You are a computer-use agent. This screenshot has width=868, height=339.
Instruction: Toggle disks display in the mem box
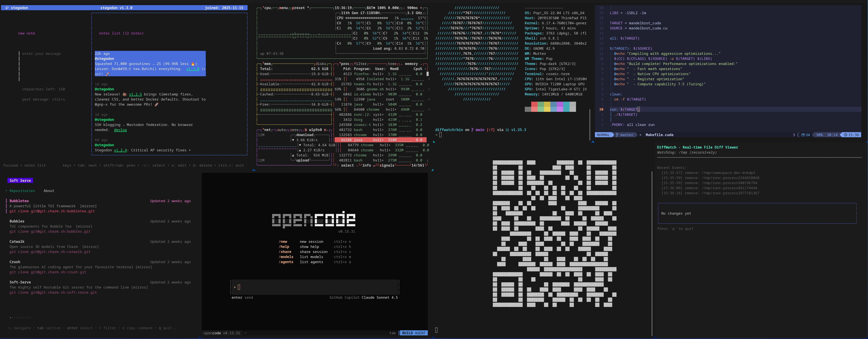click(x=320, y=64)
